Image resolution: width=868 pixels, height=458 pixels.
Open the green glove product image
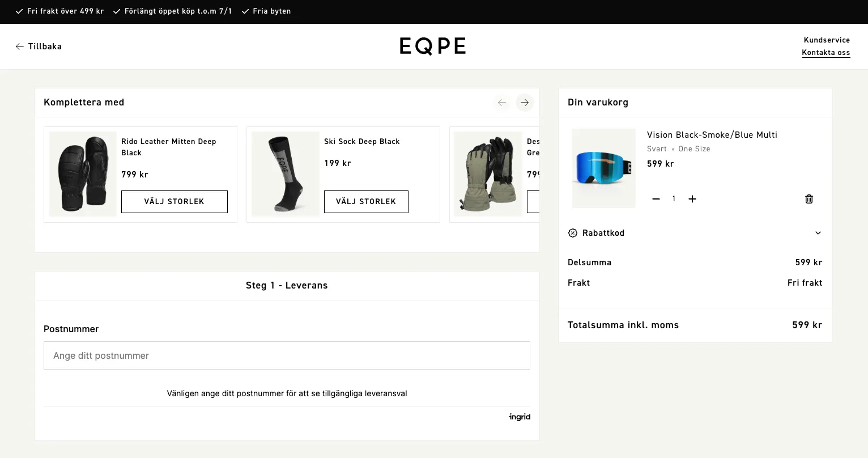(488, 174)
